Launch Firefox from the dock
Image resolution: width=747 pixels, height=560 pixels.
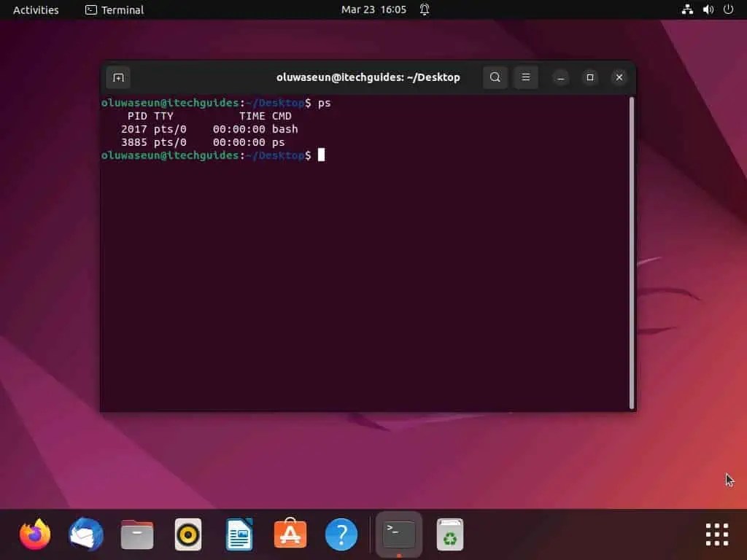point(34,534)
